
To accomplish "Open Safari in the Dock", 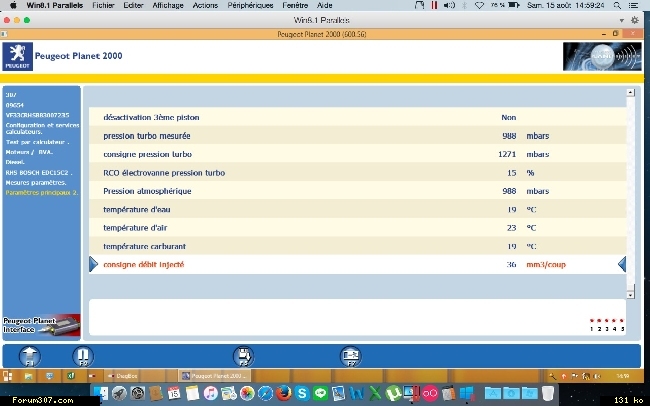I will (x=265, y=393).
